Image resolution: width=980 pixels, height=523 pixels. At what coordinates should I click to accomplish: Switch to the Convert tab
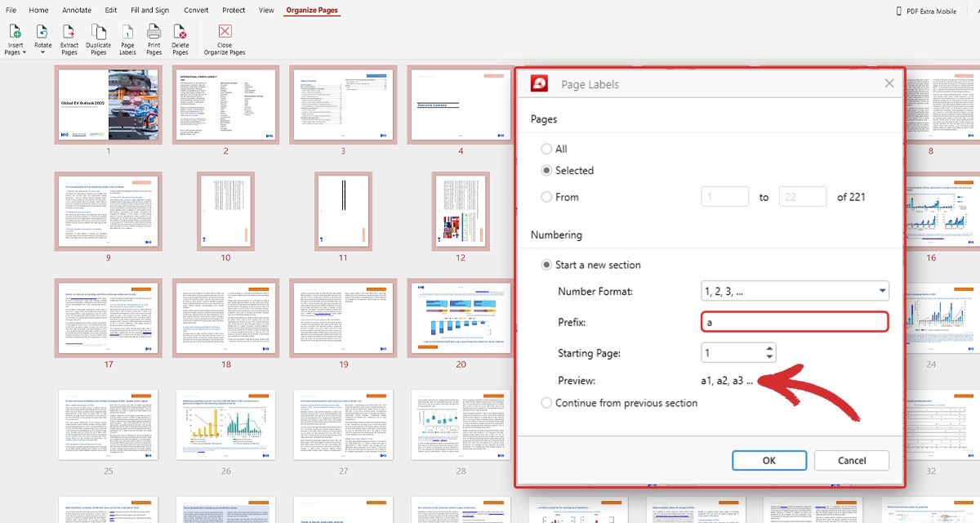tap(196, 11)
